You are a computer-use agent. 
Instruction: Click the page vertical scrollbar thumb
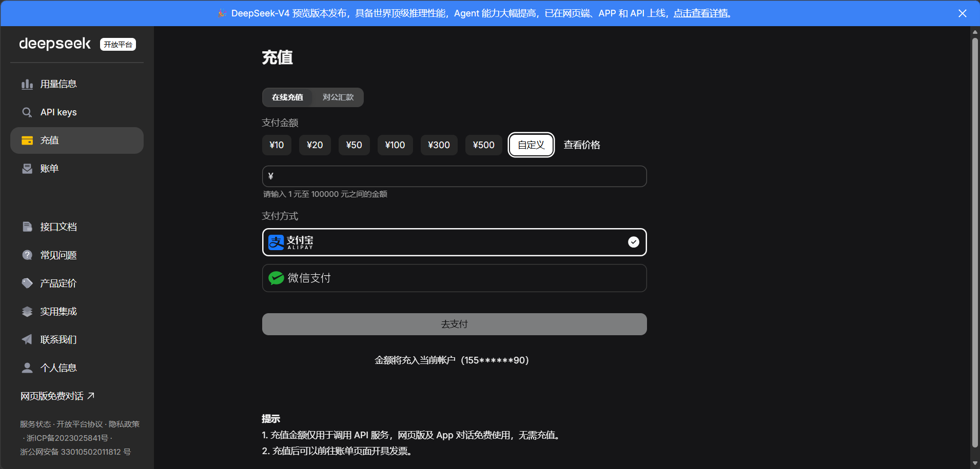pos(975,242)
